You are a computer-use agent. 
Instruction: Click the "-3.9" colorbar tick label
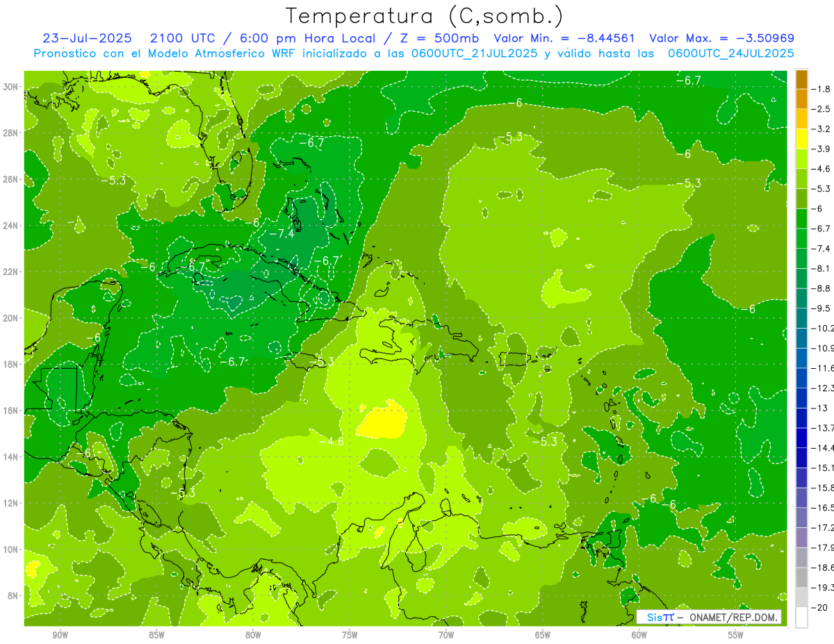tap(821, 149)
